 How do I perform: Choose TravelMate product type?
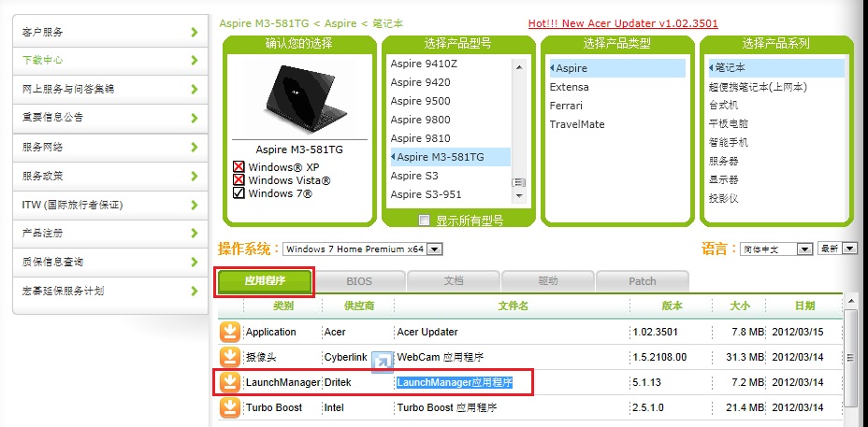[x=577, y=124]
